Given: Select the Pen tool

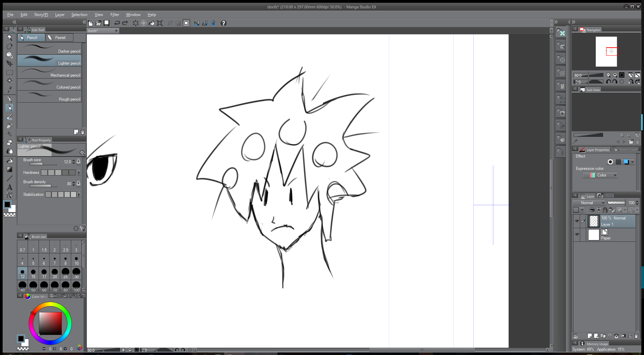Looking at the screenshot, I should [x=10, y=99].
